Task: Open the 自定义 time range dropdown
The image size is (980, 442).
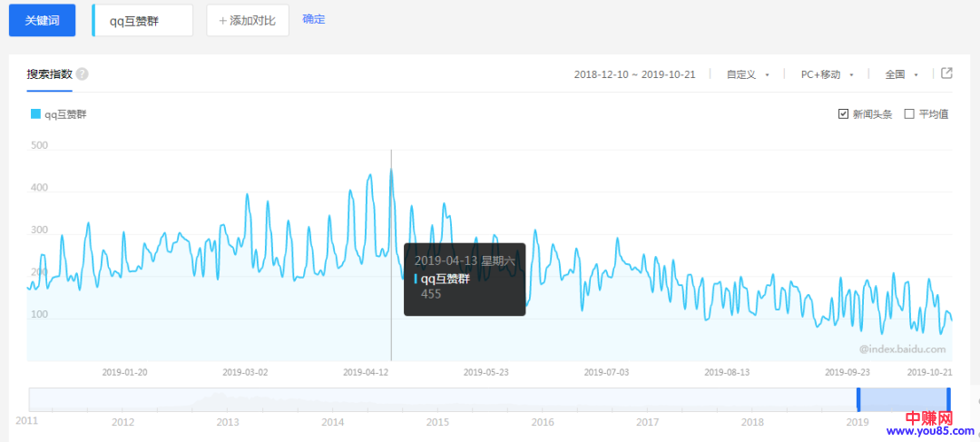Action: pyautogui.click(x=748, y=74)
